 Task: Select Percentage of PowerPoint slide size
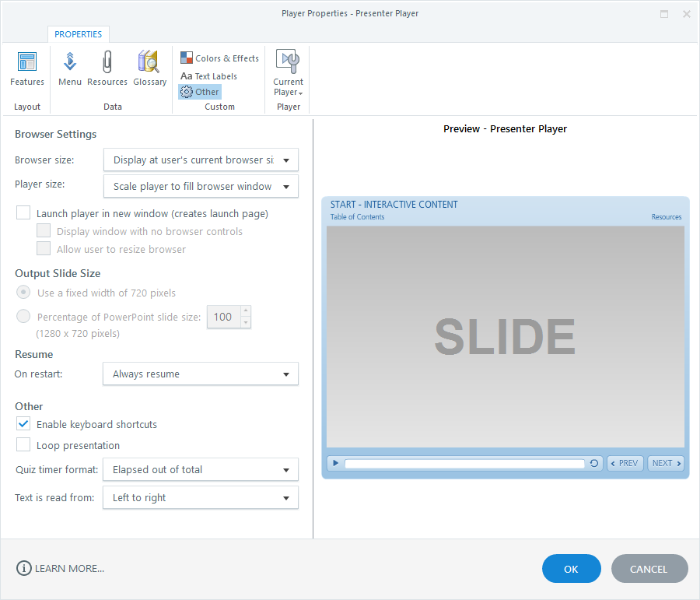[23, 316]
